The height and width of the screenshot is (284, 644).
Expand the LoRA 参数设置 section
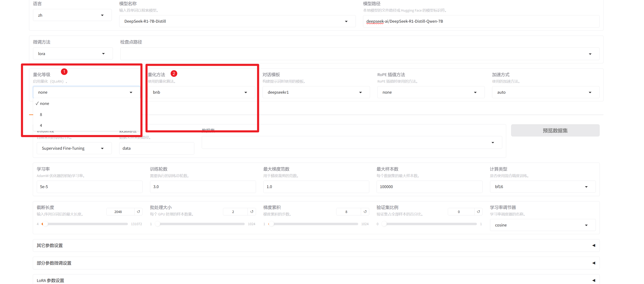coord(594,280)
